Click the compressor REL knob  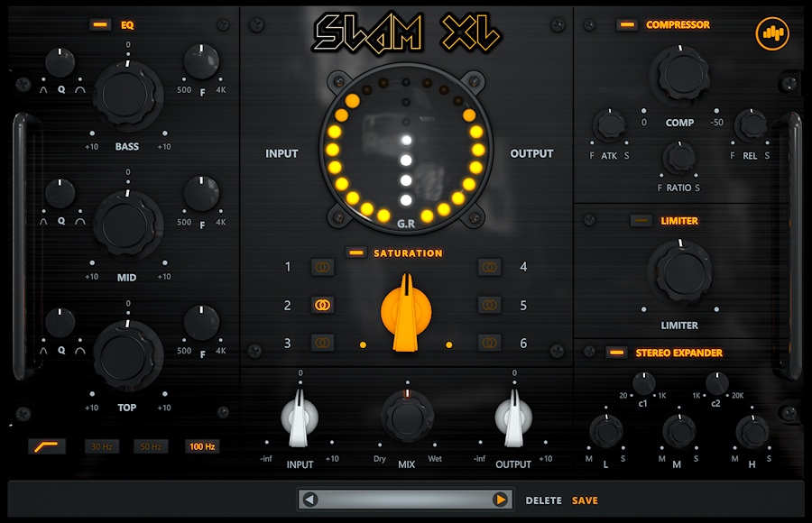(x=751, y=125)
